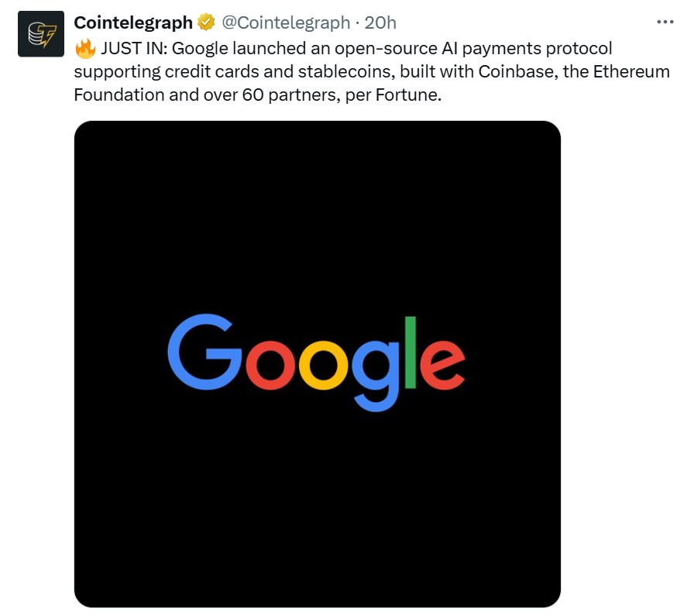Click the gold verified badge

click(206, 23)
